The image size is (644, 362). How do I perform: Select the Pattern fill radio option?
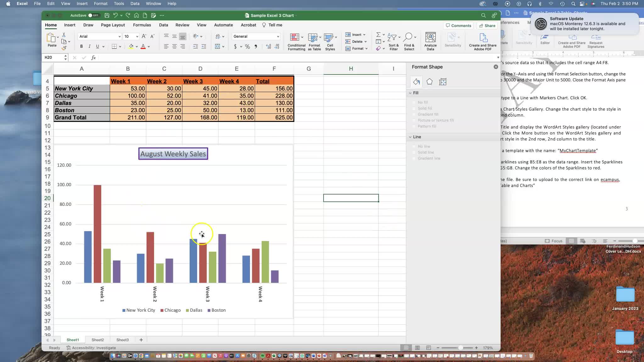point(414,126)
